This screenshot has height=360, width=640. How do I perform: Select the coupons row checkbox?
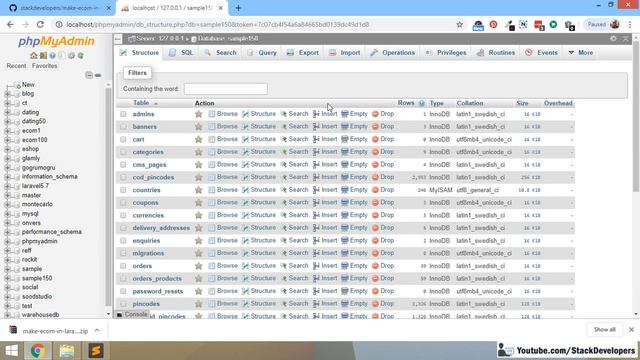(123, 203)
